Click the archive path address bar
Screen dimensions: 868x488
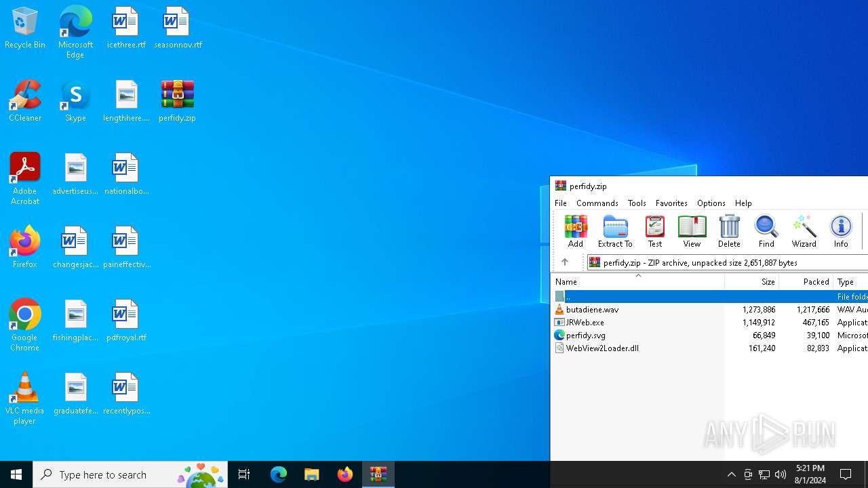pos(727,262)
